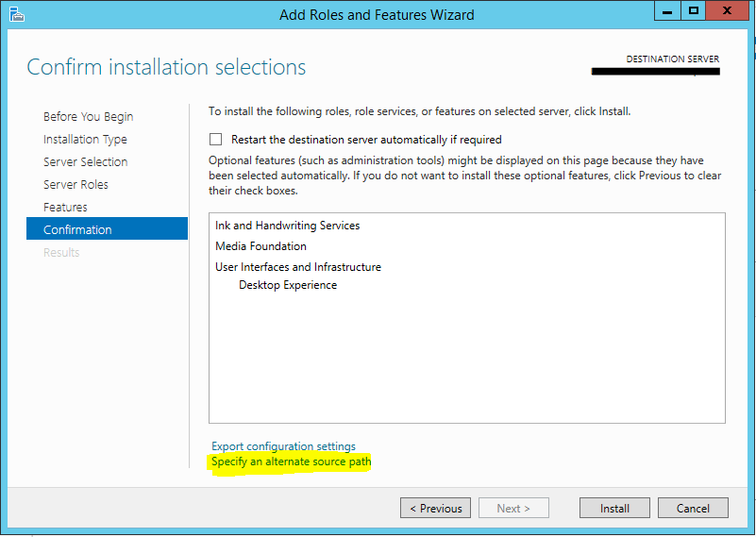Screen dimensions: 756x537
Task: Select the Features step in the sidebar
Action: click(x=65, y=208)
